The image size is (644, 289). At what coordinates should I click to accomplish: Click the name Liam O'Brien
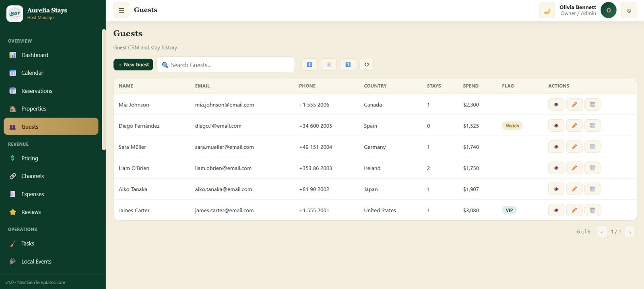pyautogui.click(x=134, y=168)
